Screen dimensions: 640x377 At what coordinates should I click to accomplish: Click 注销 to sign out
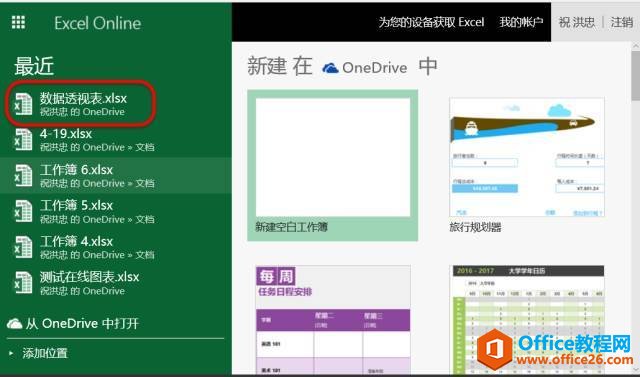pos(622,22)
